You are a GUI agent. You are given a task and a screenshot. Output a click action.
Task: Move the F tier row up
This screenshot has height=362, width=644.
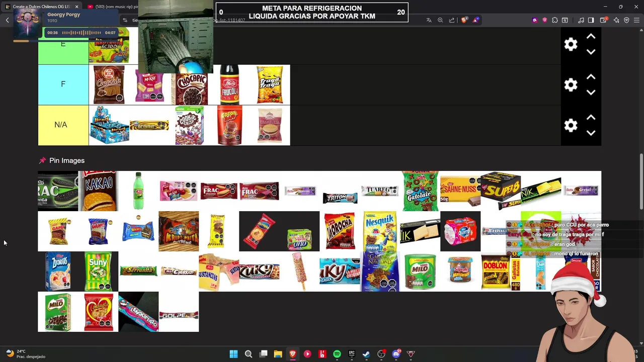pyautogui.click(x=591, y=77)
